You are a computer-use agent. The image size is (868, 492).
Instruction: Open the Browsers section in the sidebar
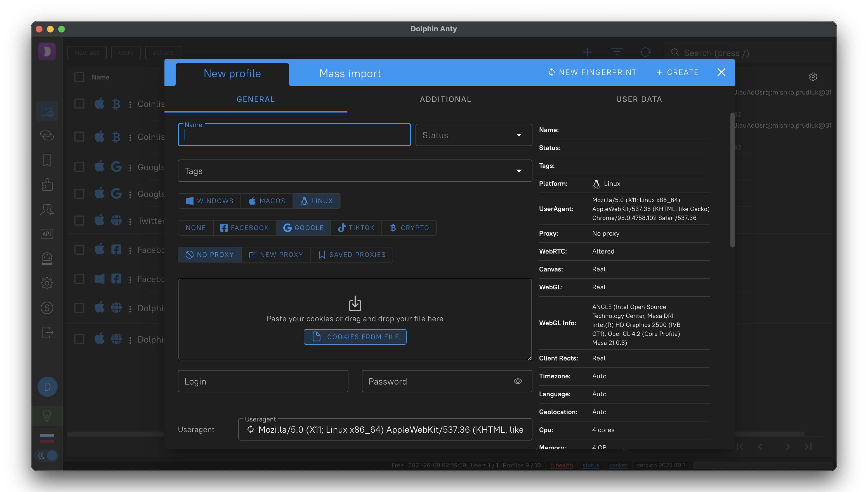click(47, 111)
